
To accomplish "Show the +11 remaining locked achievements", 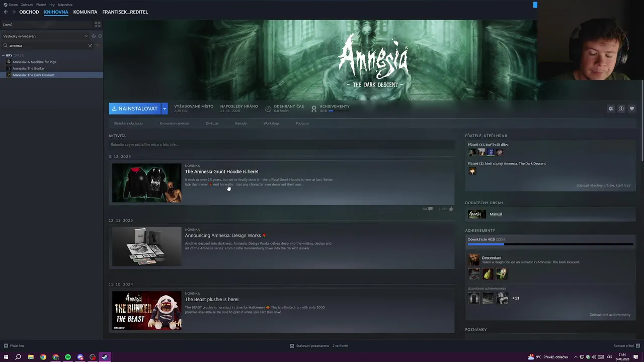I will point(516,298).
